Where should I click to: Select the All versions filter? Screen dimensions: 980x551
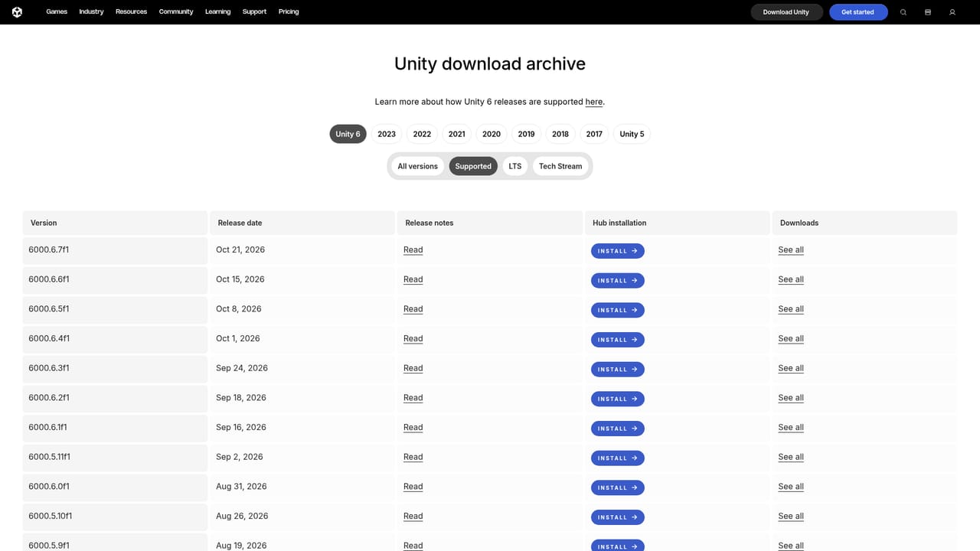click(418, 166)
